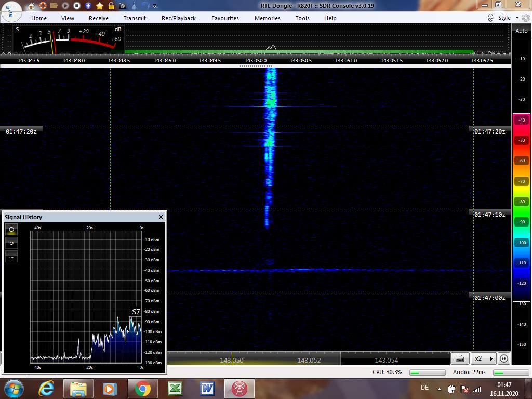
Task: Open File Explorer from the taskbar
Action: (x=78, y=389)
